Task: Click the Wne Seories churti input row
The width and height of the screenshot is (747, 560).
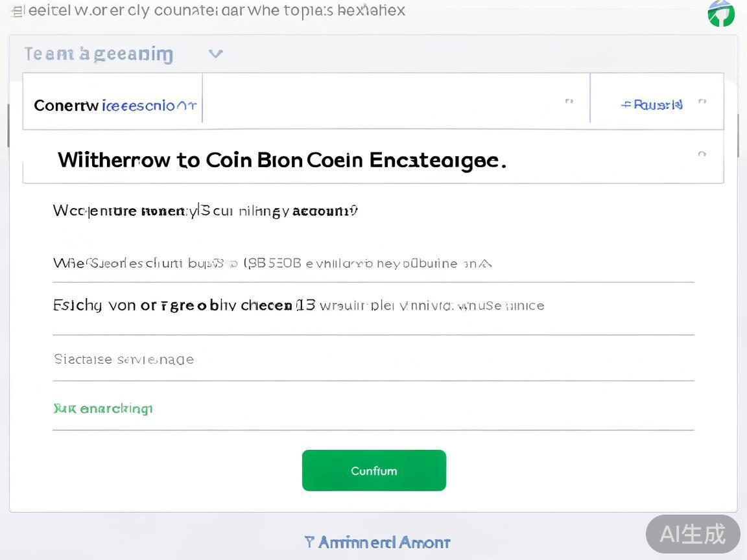Action: (373, 263)
